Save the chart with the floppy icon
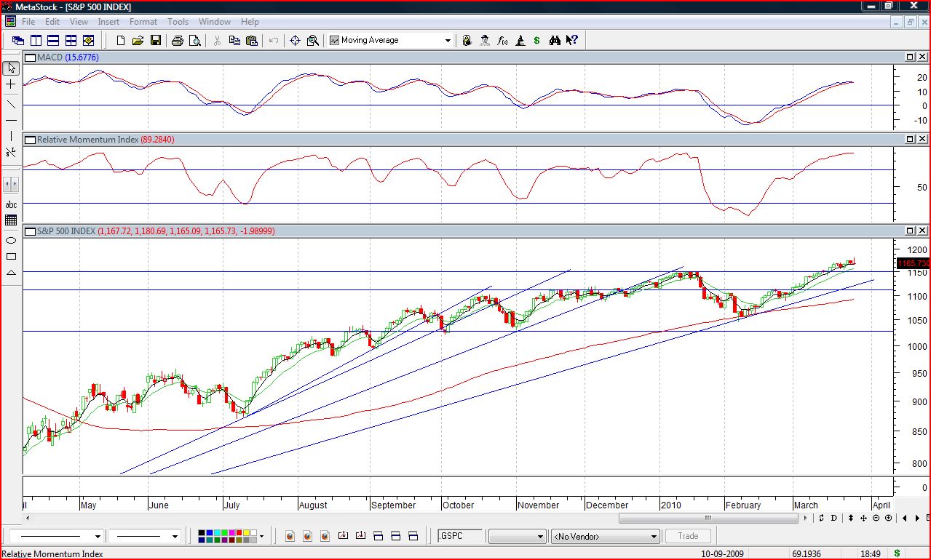Screen dimensions: 931x560 155,41
